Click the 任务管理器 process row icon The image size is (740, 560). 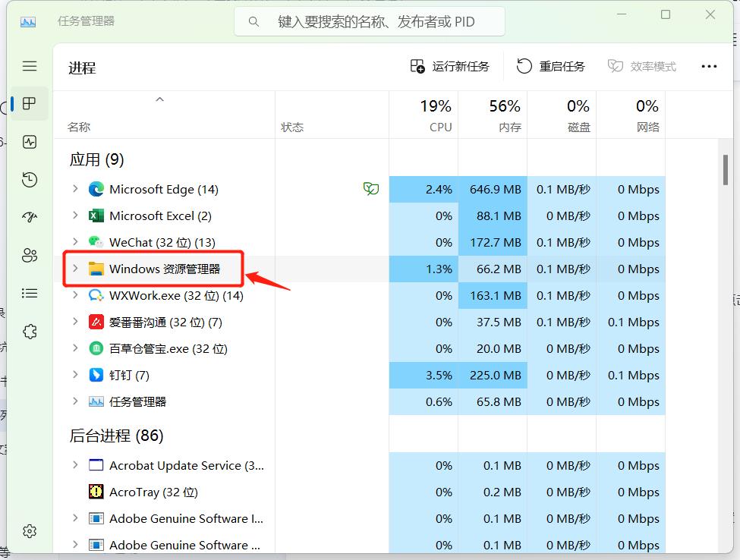(x=96, y=401)
